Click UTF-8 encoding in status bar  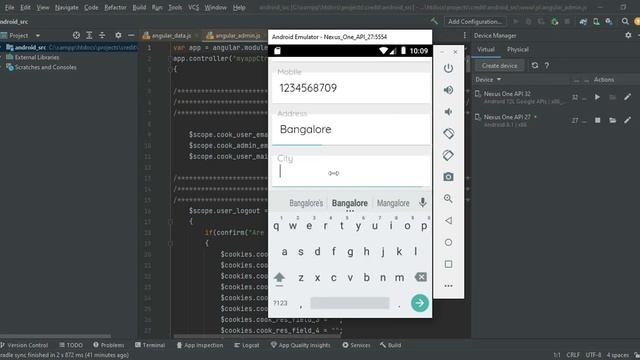pos(593,355)
